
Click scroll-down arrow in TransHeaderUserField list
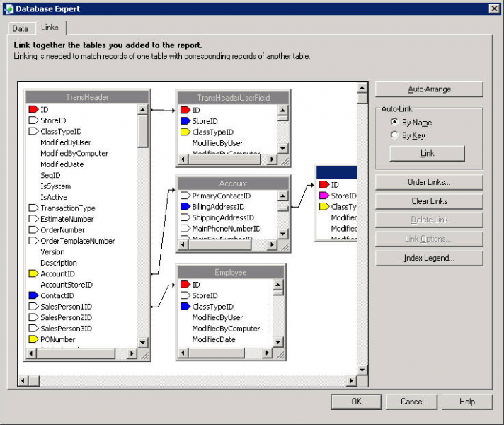[x=283, y=148]
